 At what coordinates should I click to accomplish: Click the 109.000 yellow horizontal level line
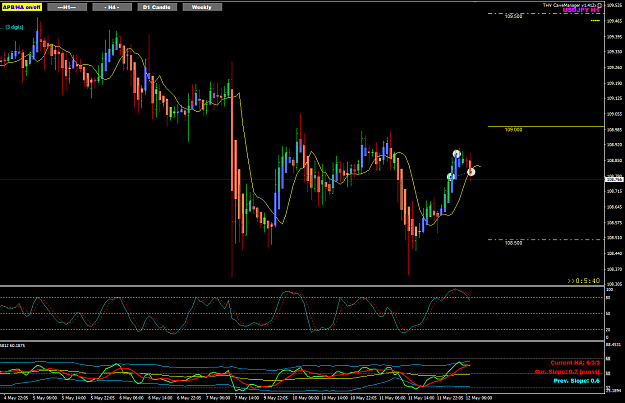click(x=546, y=127)
